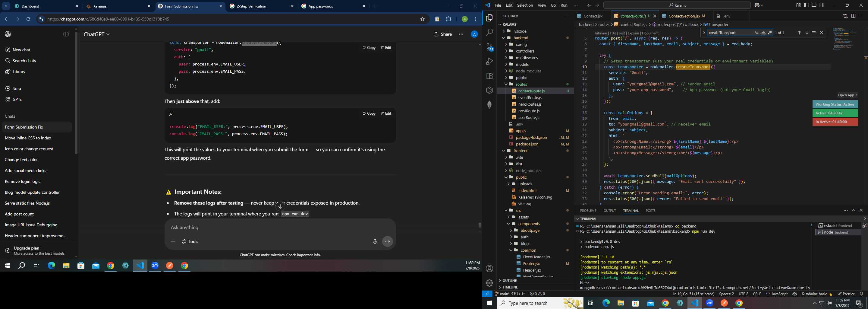This screenshot has height=309, width=868.
Task: Open Run and Debug view icon
Action: pos(489,61)
